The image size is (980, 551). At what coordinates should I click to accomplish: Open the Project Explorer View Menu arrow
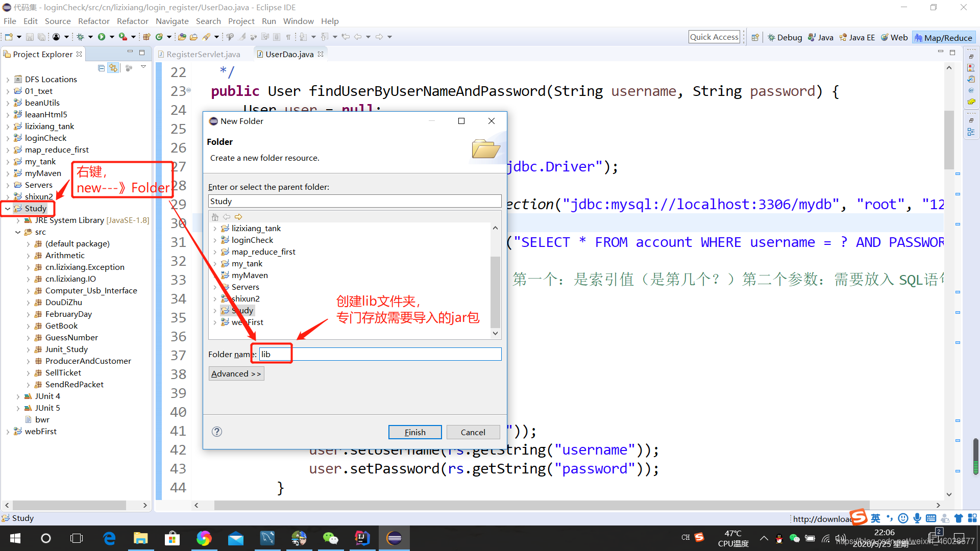coord(143,67)
